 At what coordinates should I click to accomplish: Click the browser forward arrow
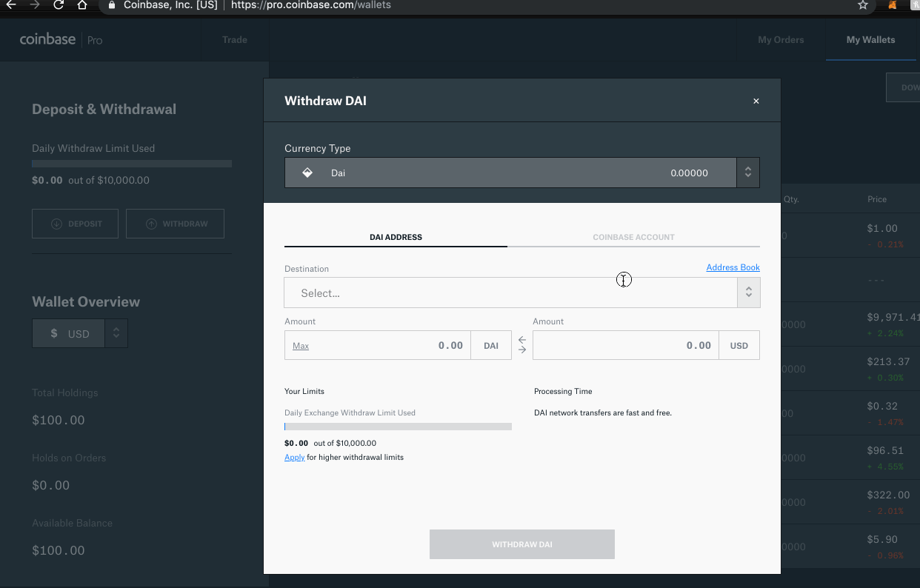point(35,5)
